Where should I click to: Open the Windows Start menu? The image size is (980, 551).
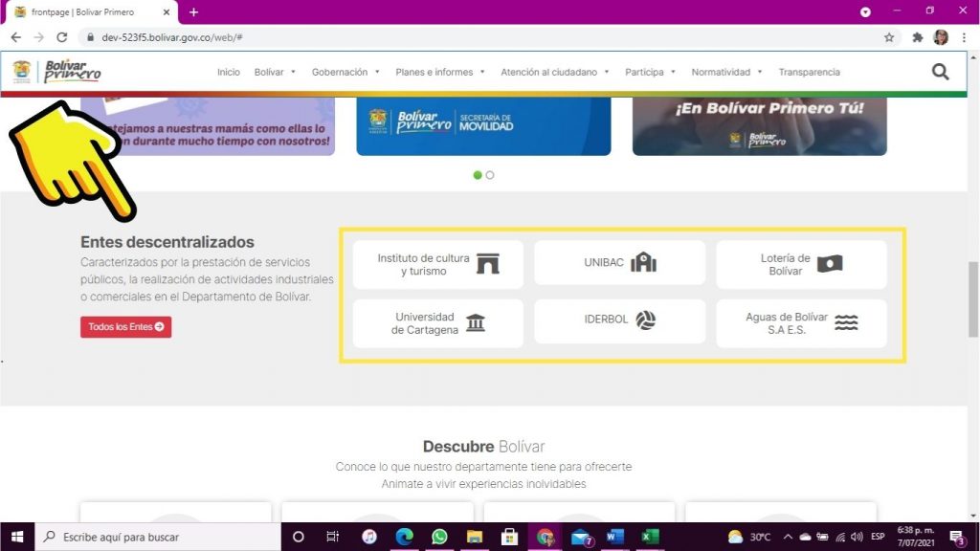[x=17, y=537]
